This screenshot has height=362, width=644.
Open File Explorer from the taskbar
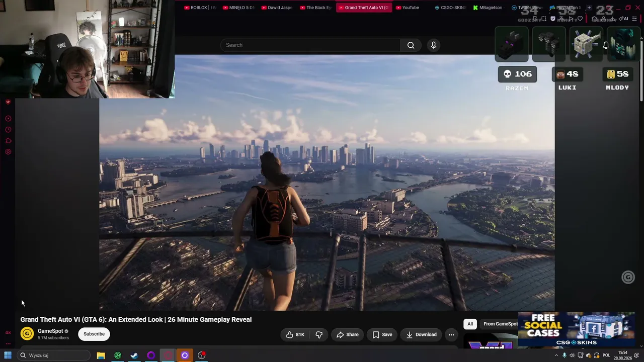(x=101, y=355)
